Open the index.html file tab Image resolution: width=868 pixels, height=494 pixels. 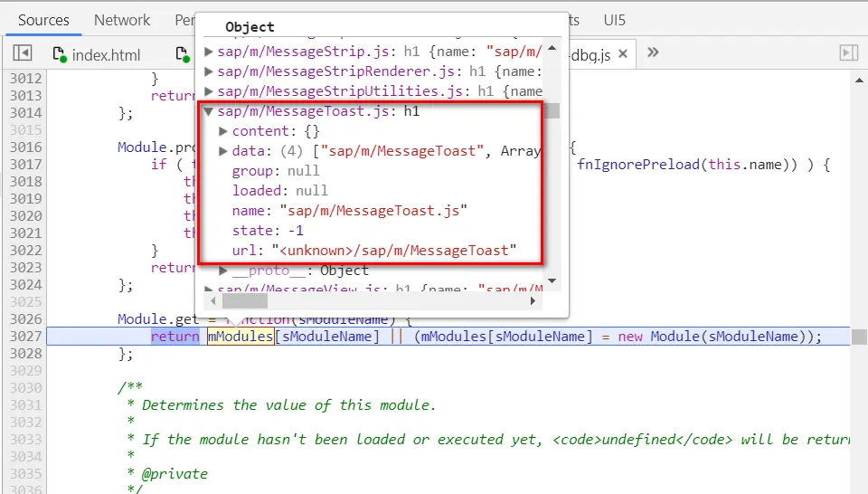pos(97,55)
